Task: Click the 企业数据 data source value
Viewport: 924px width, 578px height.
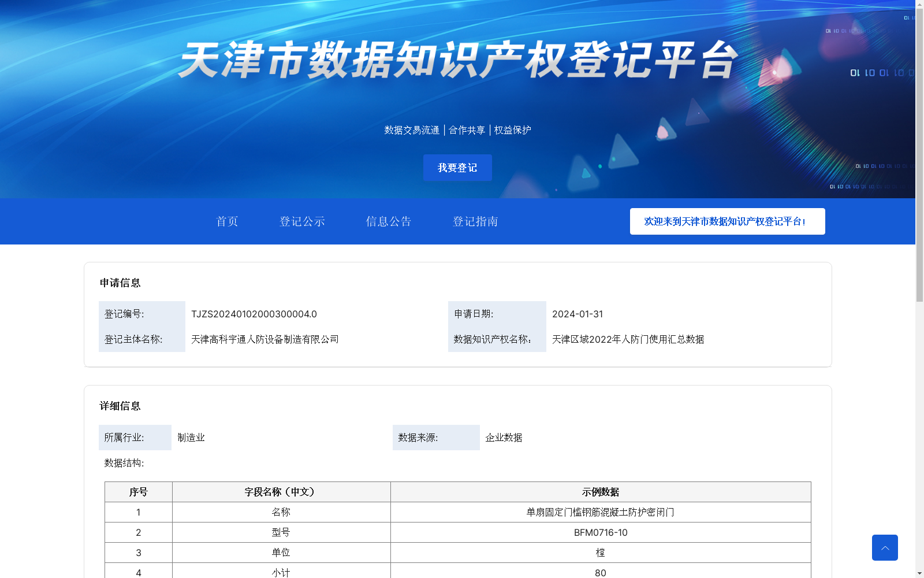Action: (504, 438)
